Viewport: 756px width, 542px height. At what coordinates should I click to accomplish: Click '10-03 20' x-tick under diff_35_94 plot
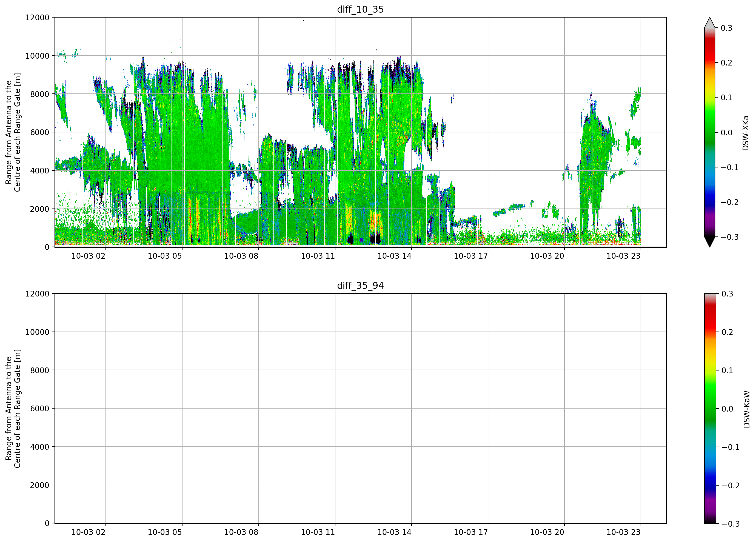coord(547,532)
